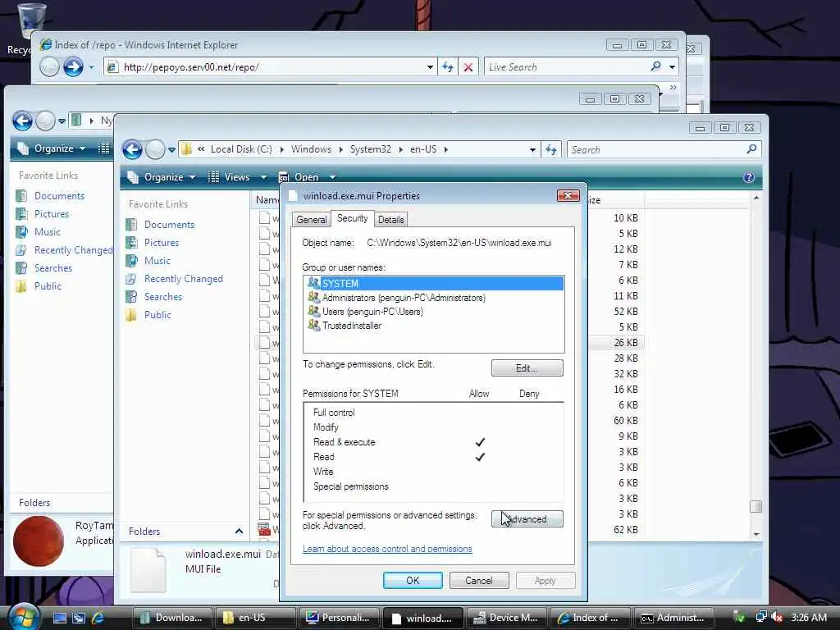This screenshot has width=840, height=630.
Task: Switch to the Administrator command prompt taskbar button
Action: [x=674, y=618]
